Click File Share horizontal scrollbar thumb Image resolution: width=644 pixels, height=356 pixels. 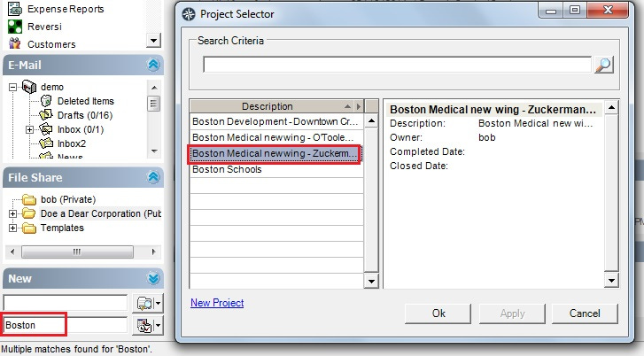[x=77, y=252]
